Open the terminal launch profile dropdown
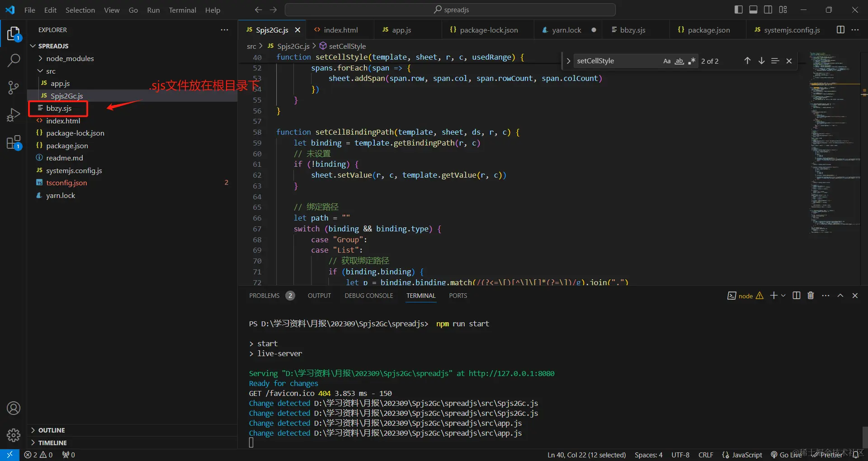This screenshot has width=868, height=461. coord(783,296)
